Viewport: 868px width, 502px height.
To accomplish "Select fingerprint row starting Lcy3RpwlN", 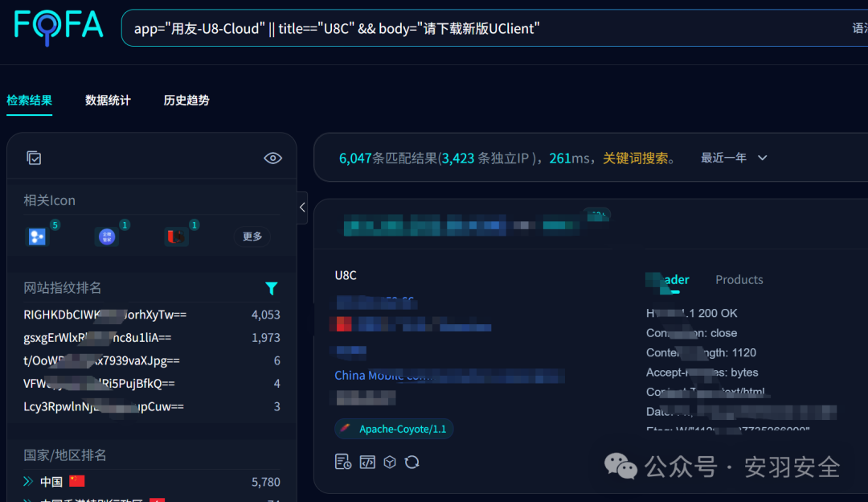I will point(152,407).
